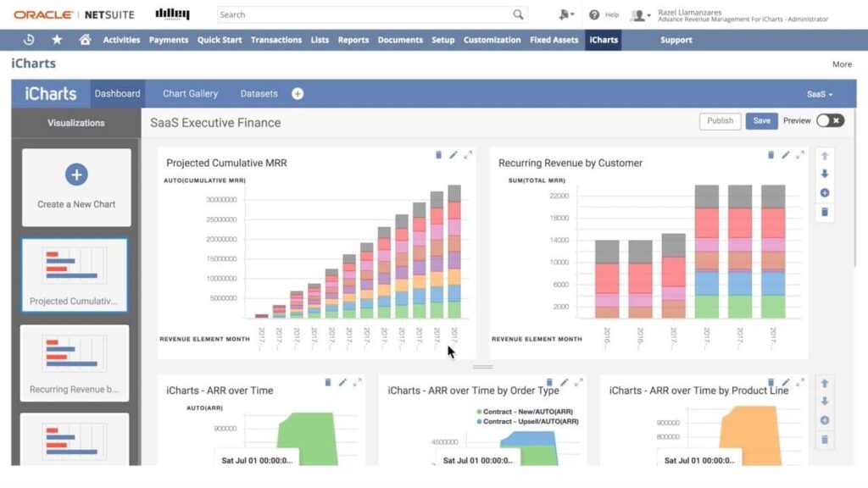Open the Transactions menu
The height and width of the screenshot is (488, 868).
276,40
